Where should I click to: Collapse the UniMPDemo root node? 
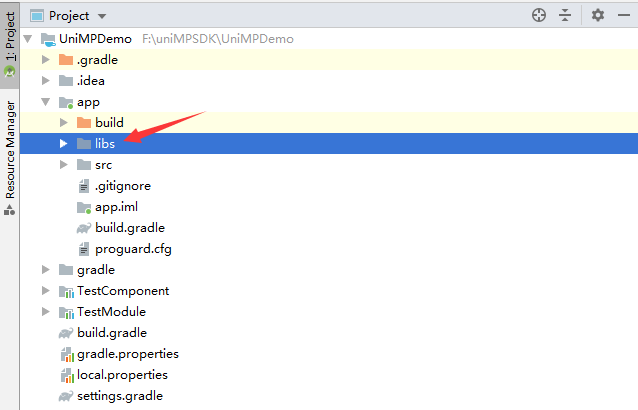point(28,39)
